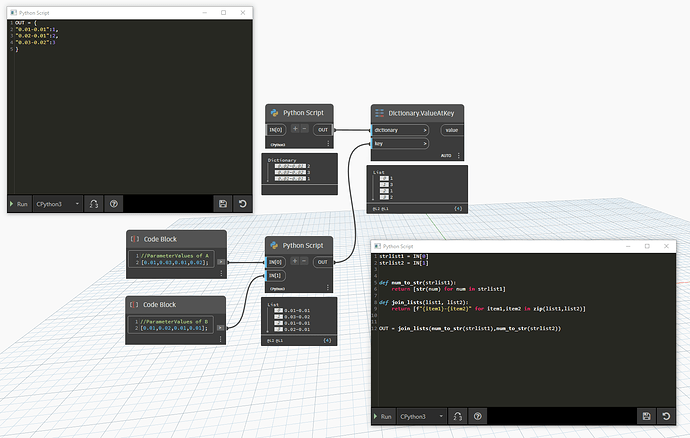Expand levels chevron on the key input port
The height and width of the screenshot is (438, 690).
click(x=425, y=144)
